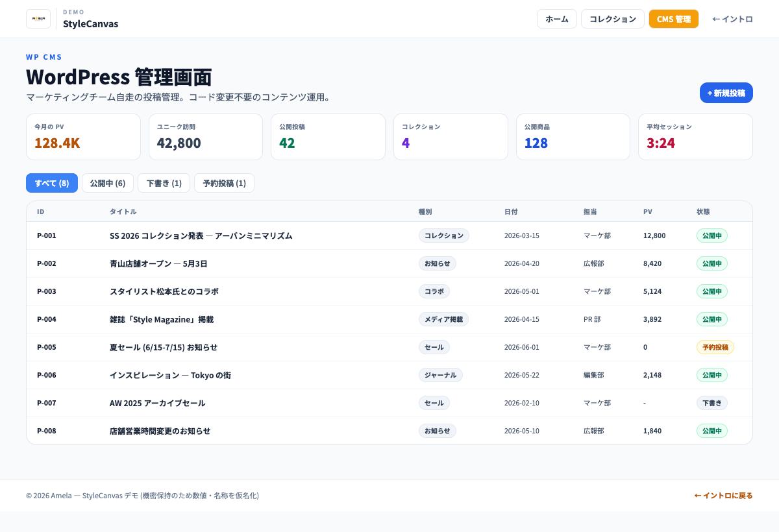Click date 2026-03-15
This screenshot has width=779, height=532.
522,236
